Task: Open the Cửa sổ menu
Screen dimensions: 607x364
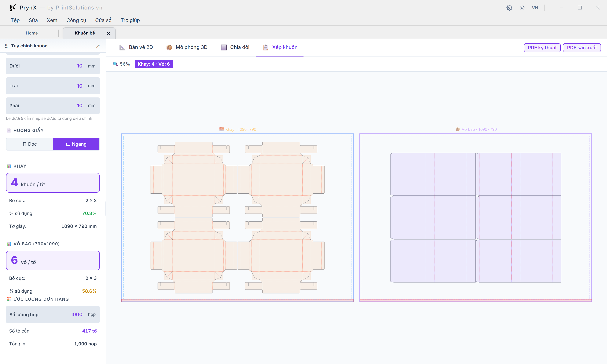Action: (103, 20)
